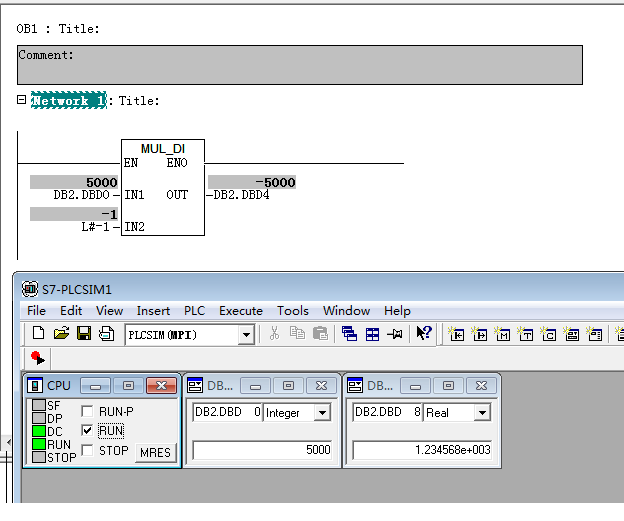The image size is (624, 521).
Task: Click the Tile windows icon
Action: 372,334
